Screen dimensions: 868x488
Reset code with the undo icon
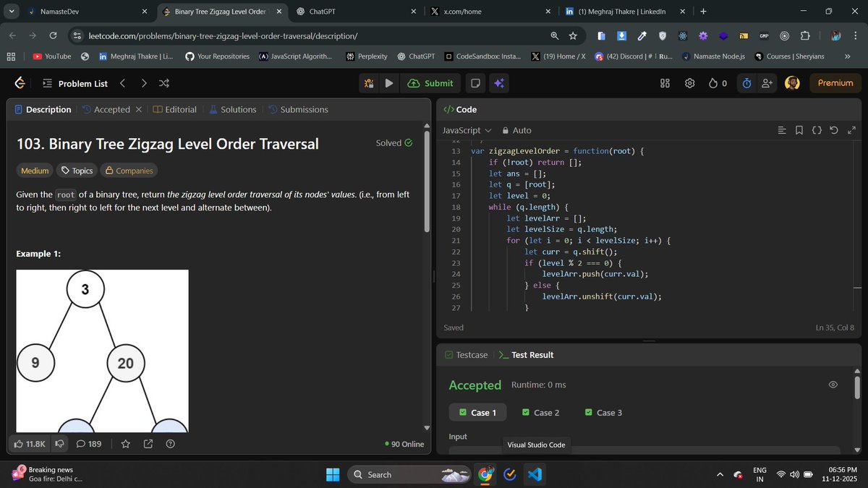pos(834,130)
